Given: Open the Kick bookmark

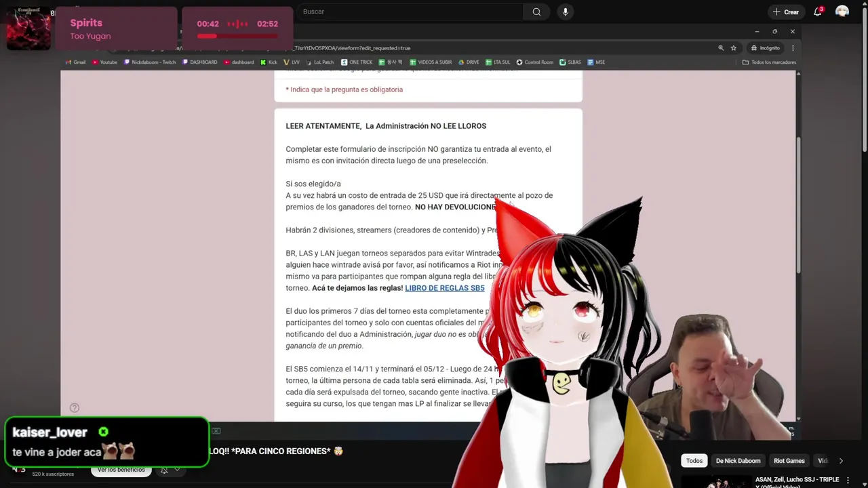Looking at the screenshot, I should click(269, 62).
